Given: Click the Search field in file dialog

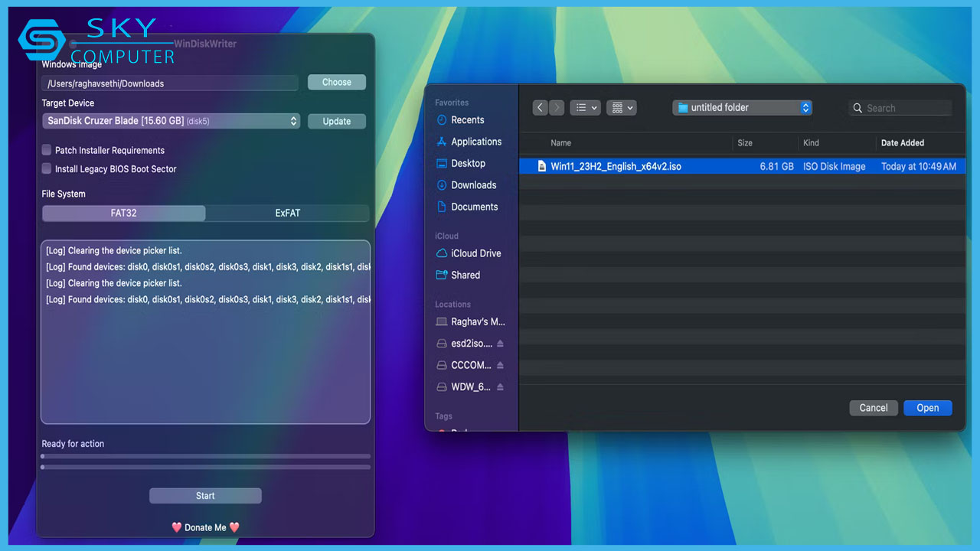Looking at the screenshot, I should (x=900, y=108).
